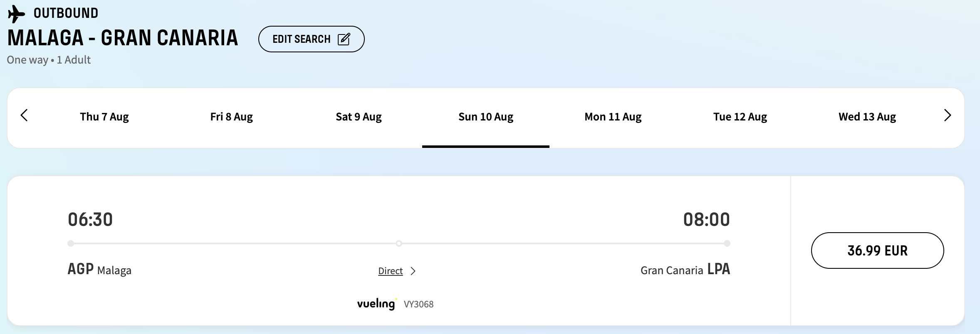
Task: Click the midpoint dot on flight line
Action: click(399, 243)
